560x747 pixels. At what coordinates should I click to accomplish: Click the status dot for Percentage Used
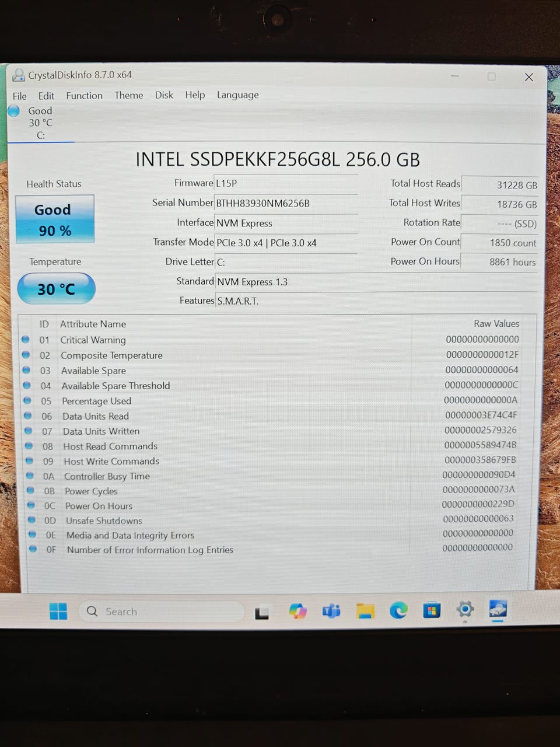(27, 400)
